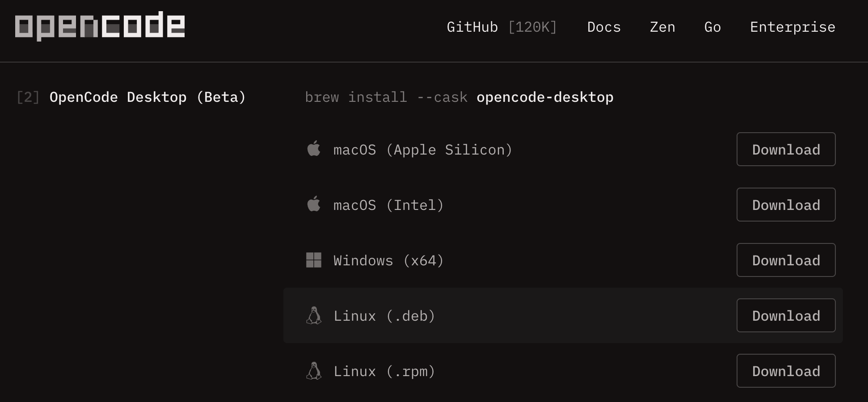The image size is (868, 402).
Task: Click the Apple icon beside macOS (Intel)
Action: pos(314,205)
